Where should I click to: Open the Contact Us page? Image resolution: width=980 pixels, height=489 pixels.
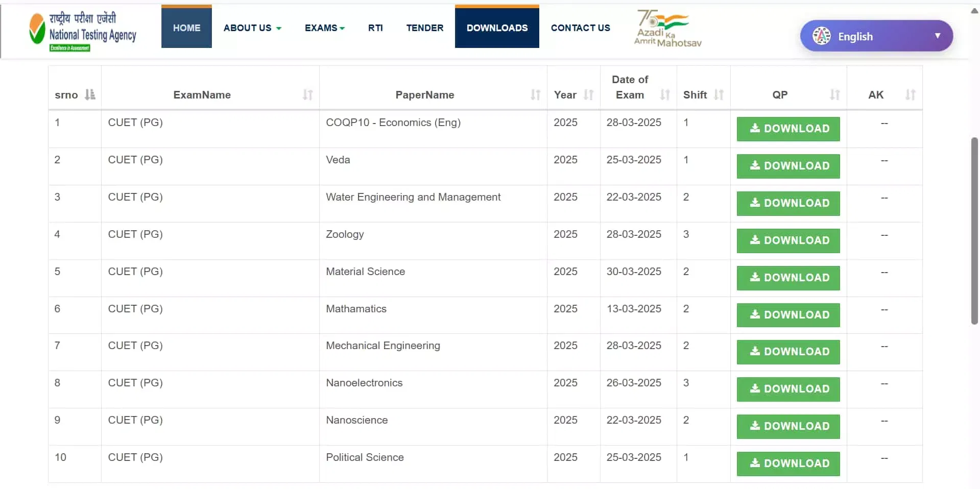pos(580,28)
